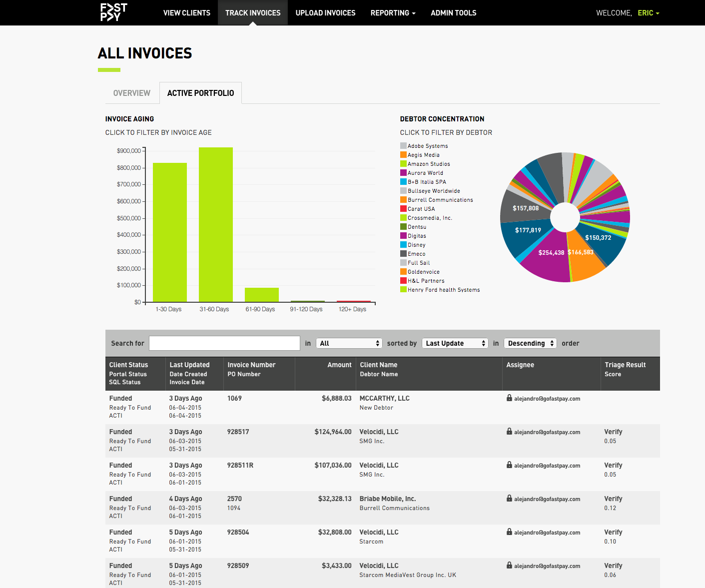The image size is (705, 588).
Task: Select Aegis Media orange legend swatch
Action: (403, 155)
